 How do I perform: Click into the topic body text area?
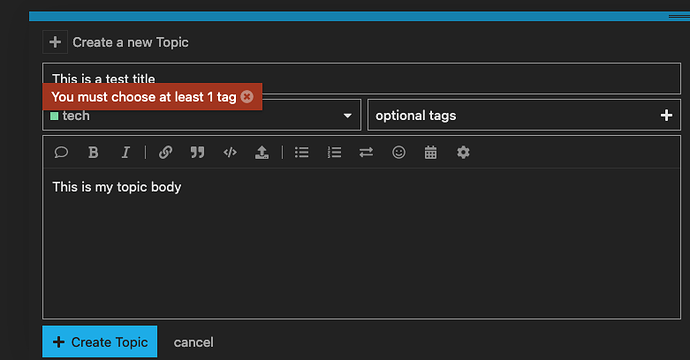click(361, 243)
